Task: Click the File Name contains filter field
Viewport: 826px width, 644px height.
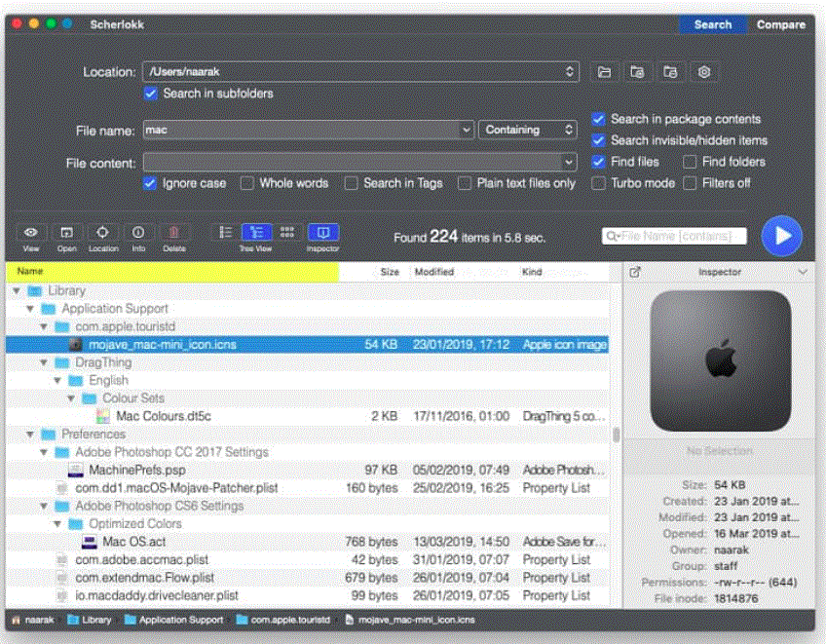Action: [674, 236]
